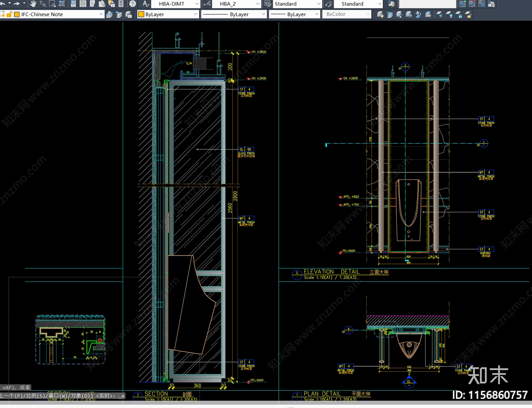Click the empty toolbar search input field

coord(427,4)
